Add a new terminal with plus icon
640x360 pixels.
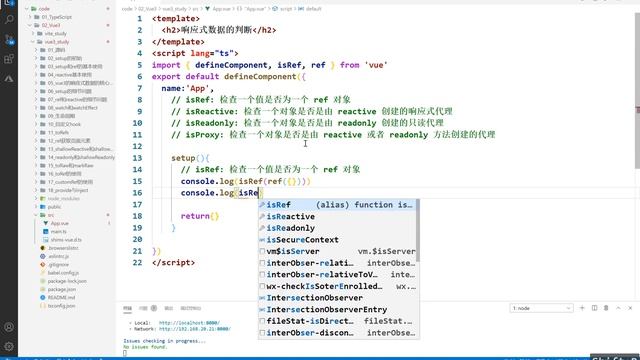[582, 308]
